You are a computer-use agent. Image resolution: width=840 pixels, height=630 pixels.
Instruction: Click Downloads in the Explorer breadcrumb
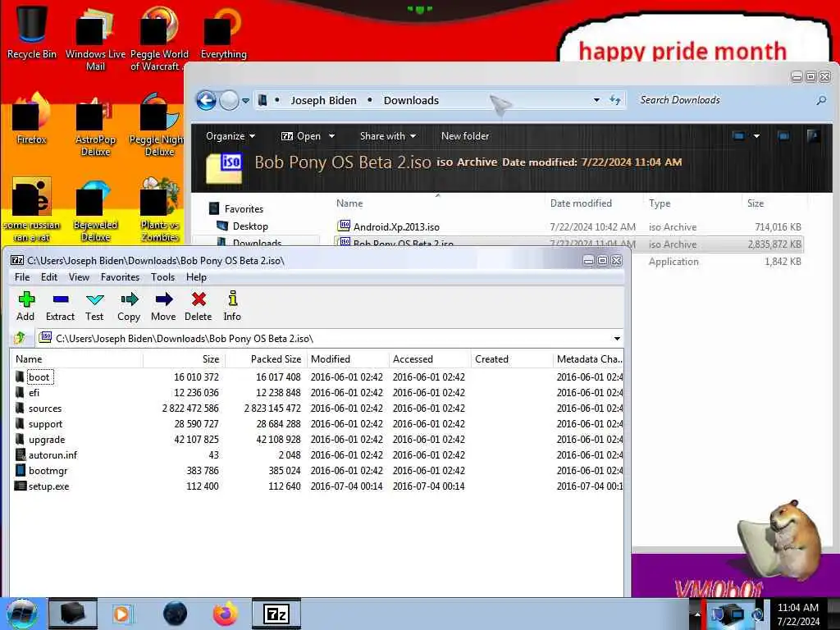411,100
